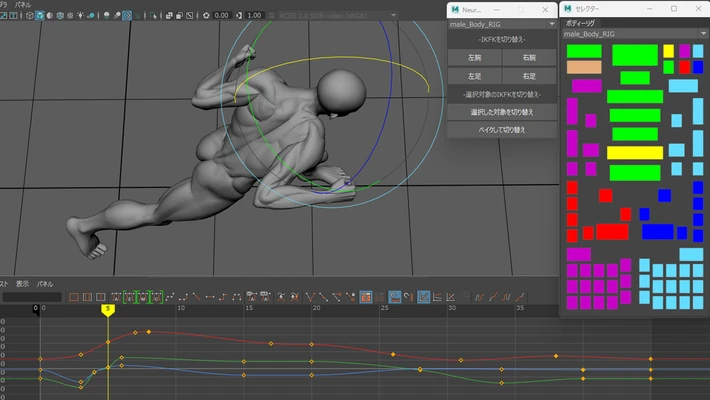The image size is (710, 400).
Task: Click the gamma value field showing 1.00
Action: tap(254, 15)
